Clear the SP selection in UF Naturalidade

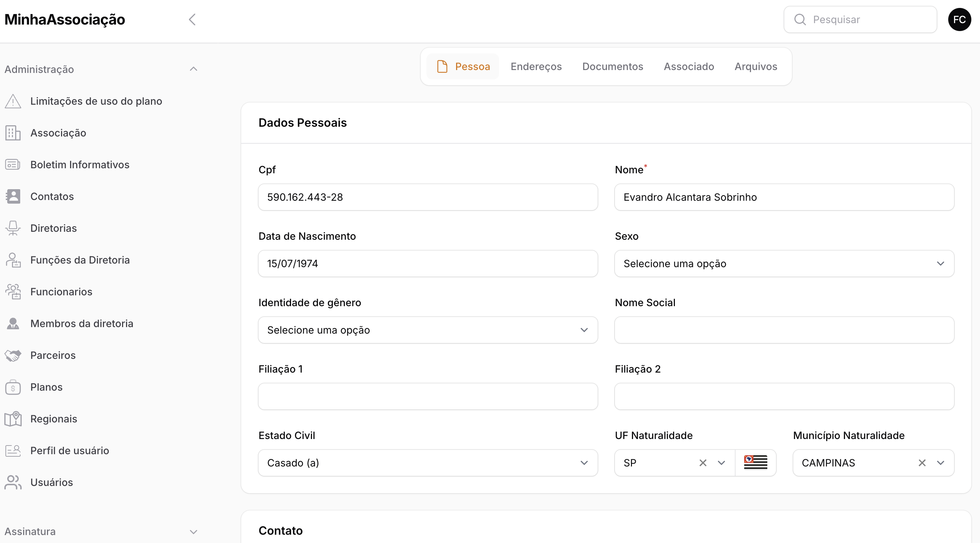703,463
